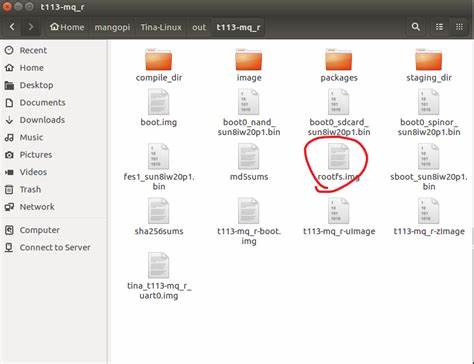
Task: Click the out breadcrumb
Action: tap(199, 27)
